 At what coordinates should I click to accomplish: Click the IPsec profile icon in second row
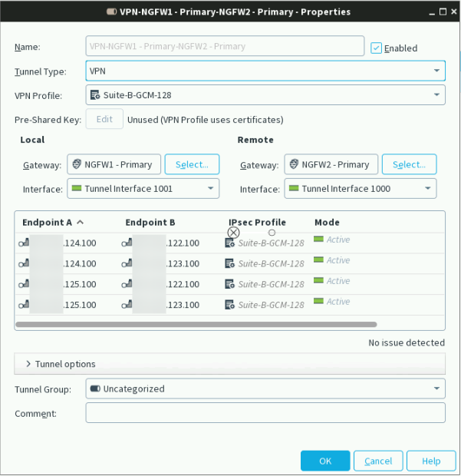coord(229,263)
